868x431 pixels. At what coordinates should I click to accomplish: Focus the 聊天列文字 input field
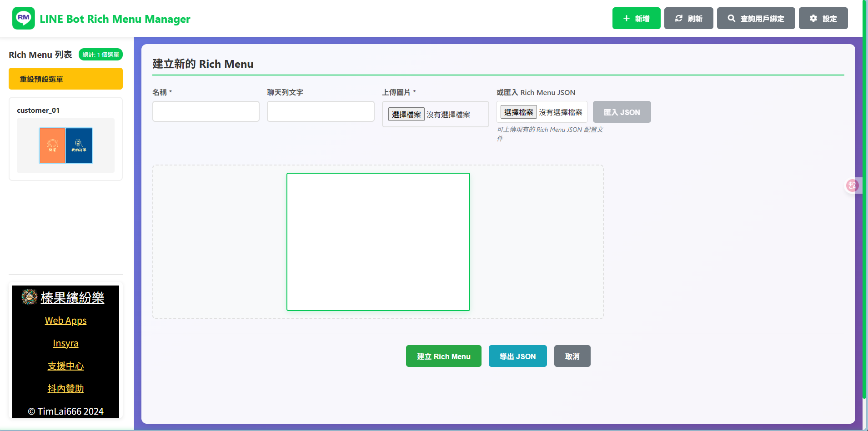pyautogui.click(x=320, y=111)
